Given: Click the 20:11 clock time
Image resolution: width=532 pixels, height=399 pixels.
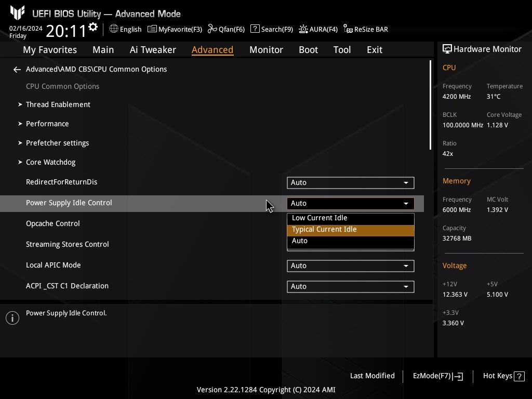Looking at the screenshot, I should (66, 31).
